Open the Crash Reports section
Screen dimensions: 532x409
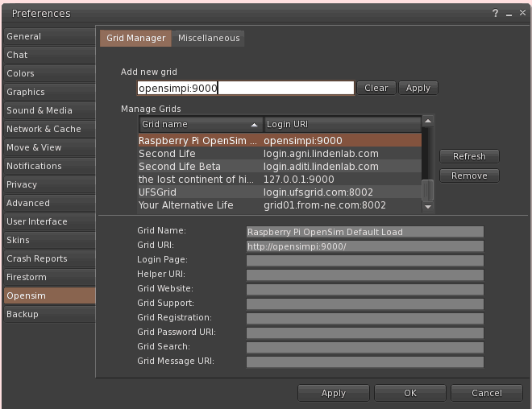49,259
